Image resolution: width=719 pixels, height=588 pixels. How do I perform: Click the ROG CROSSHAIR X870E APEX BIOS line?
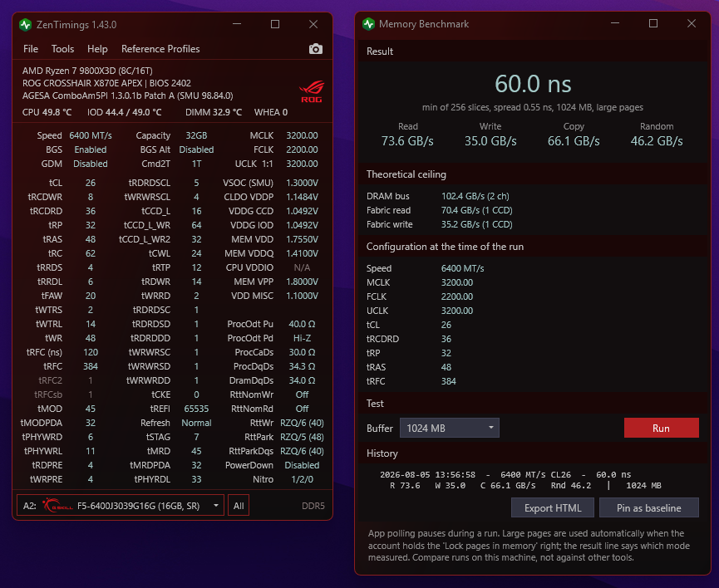tap(106, 83)
